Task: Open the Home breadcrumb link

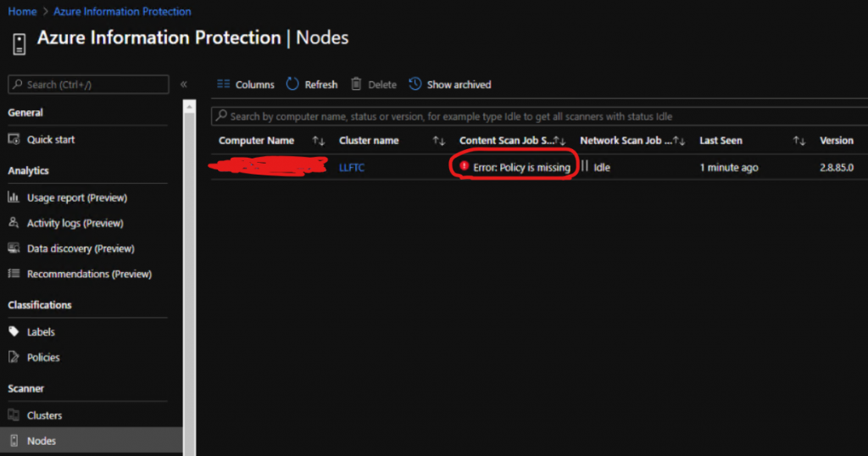Action: (x=22, y=11)
